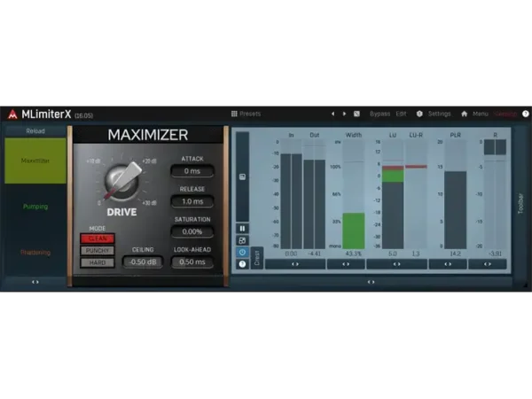Toggle the Crest meter button
The image size is (532, 399).
click(x=257, y=258)
